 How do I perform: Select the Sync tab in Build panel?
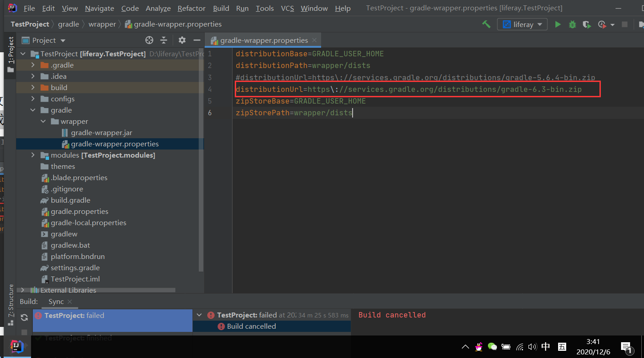56,302
